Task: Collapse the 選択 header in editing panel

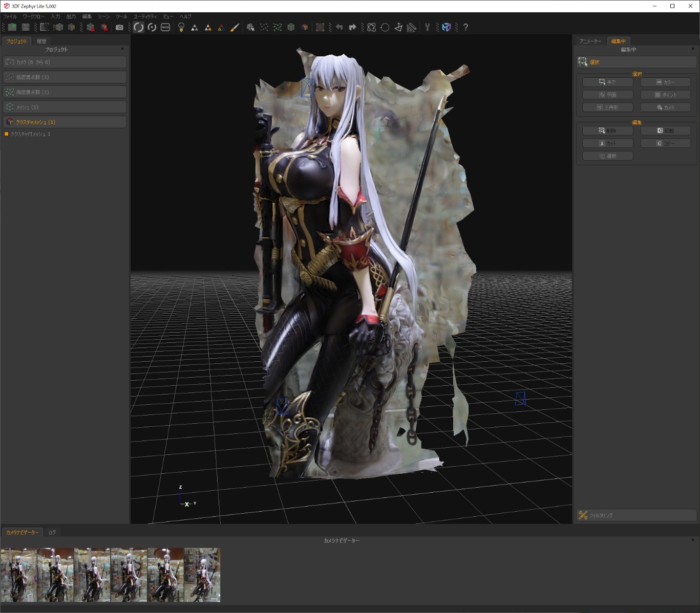Action: pyautogui.click(x=637, y=62)
